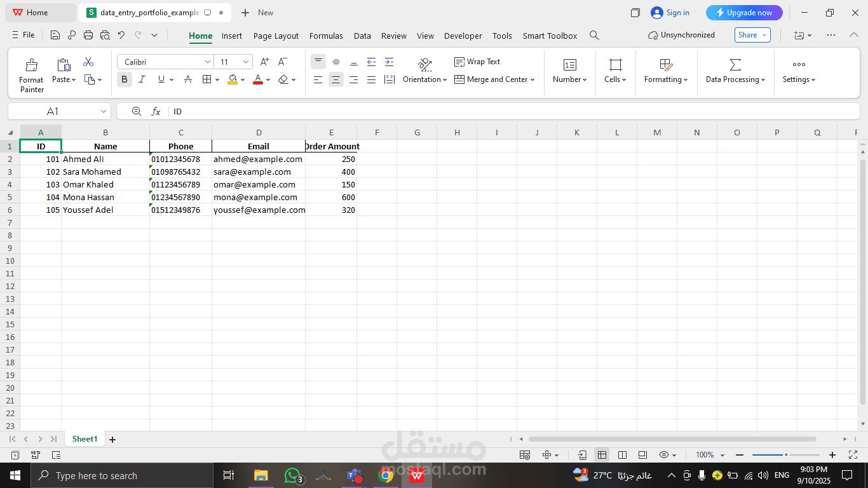The height and width of the screenshot is (488, 868).
Task: Expand Merge and Center options
Action: tap(532, 79)
